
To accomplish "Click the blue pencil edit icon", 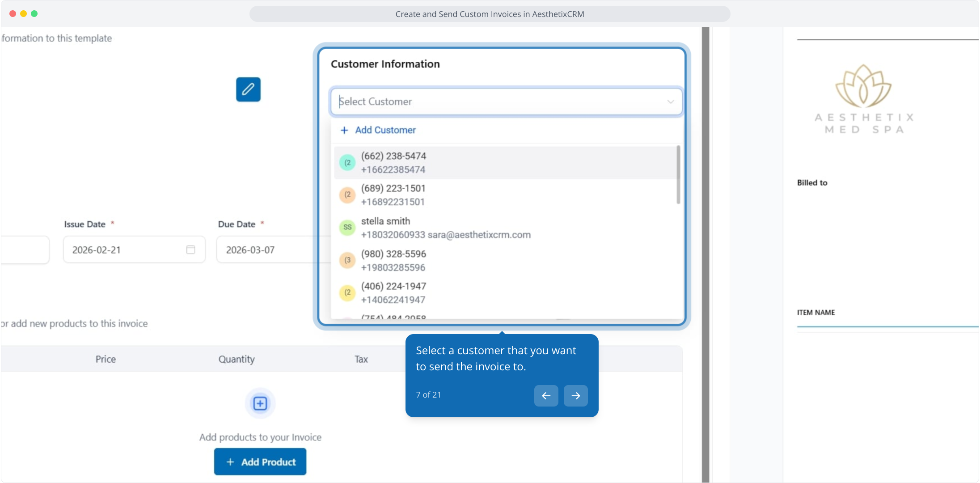I will 248,89.
